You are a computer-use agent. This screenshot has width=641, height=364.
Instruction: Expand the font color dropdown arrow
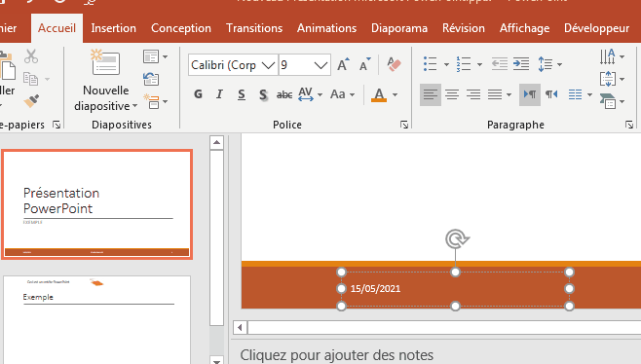point(395,94)
